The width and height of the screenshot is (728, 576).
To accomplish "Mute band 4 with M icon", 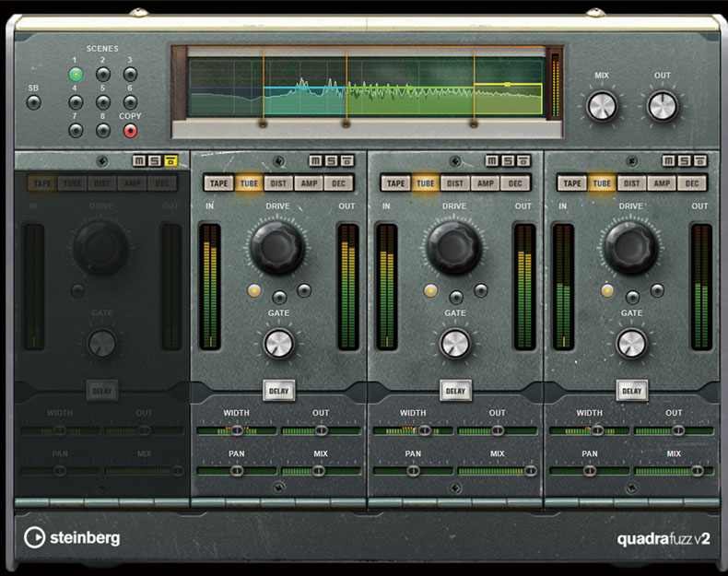I will pyautogui.click(x=669, y=161).
